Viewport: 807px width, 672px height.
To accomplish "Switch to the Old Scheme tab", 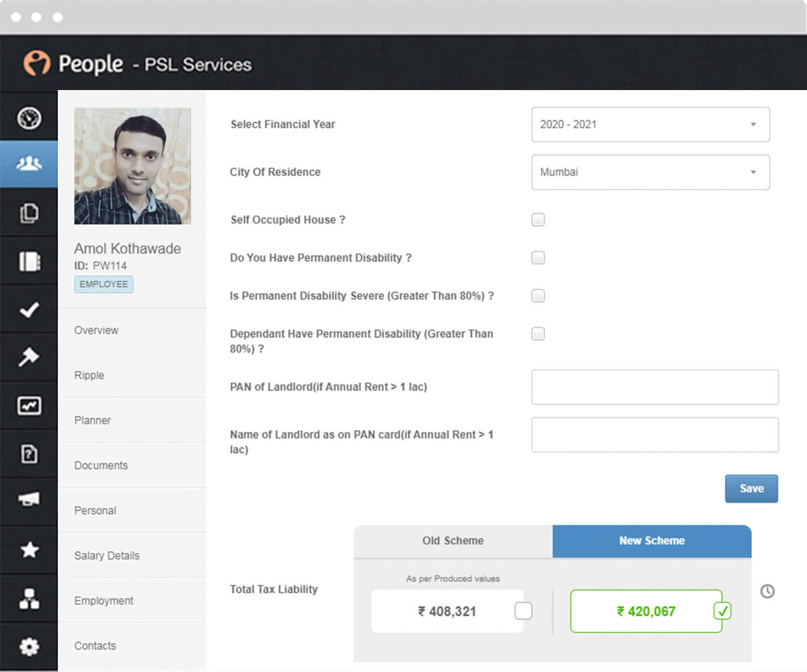I will click(453, 541).
